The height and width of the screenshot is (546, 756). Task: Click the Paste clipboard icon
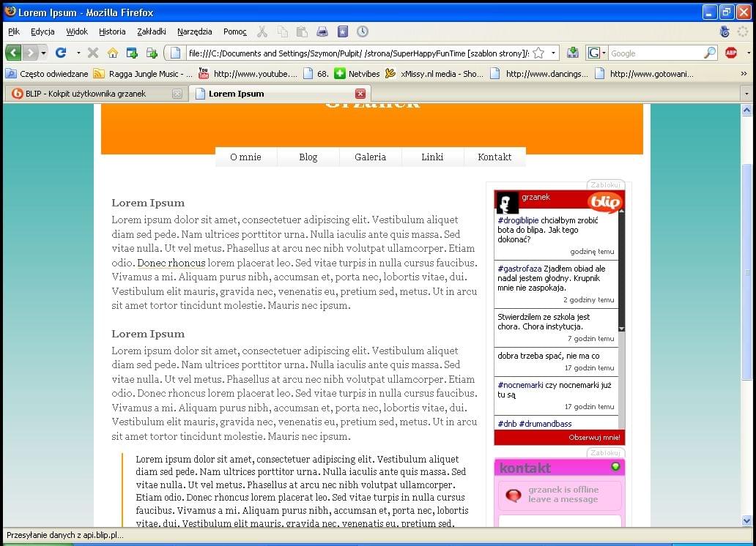[x=303, y=31]
